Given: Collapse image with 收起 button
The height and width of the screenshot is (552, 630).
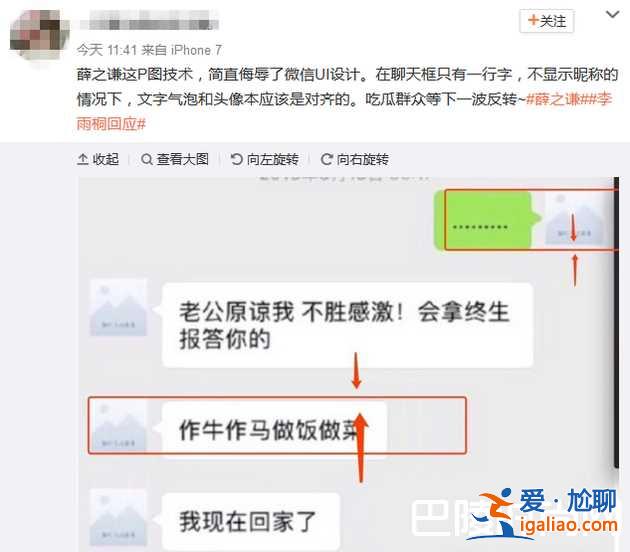Looking at the screenshot, I should [x=98, y=159].
